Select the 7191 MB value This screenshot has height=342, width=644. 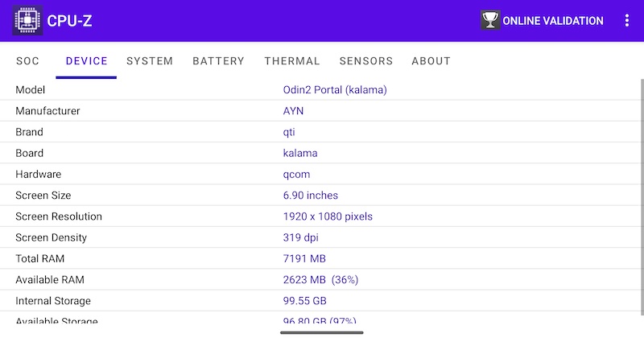[x=304, y=258]
